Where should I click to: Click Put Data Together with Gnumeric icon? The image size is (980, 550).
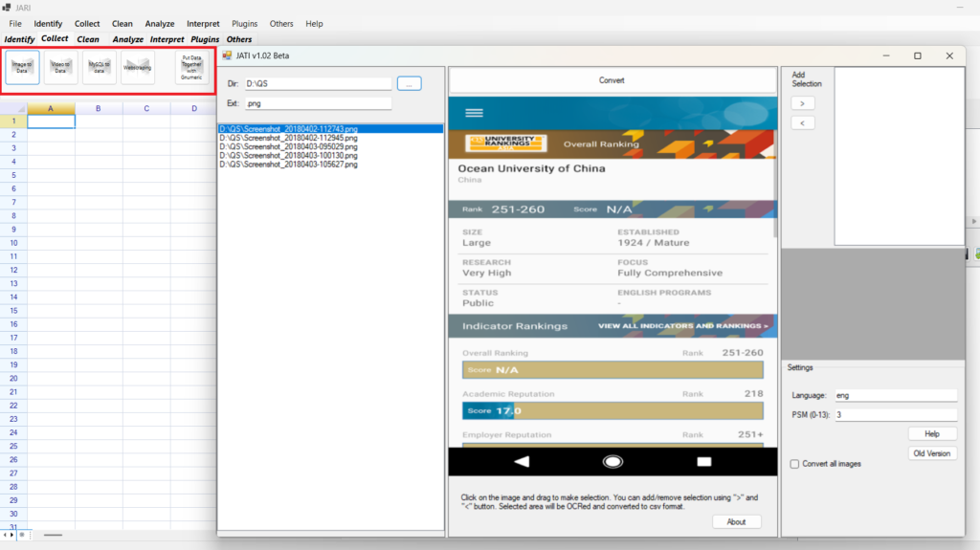(191, 67)
